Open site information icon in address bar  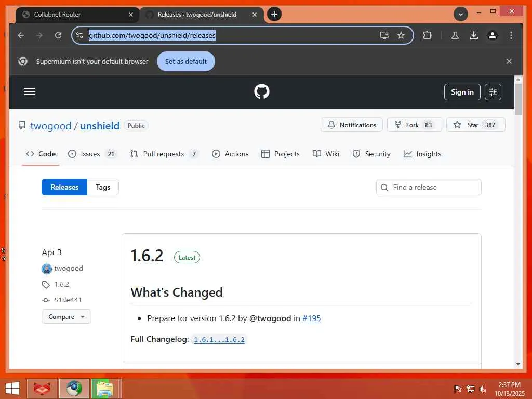tap(79, 35)
